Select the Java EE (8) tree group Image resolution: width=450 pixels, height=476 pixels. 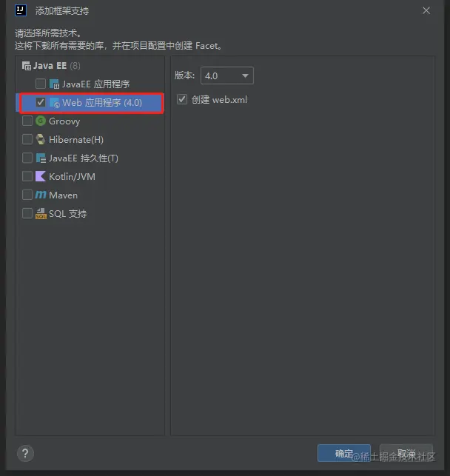(51, 66)
